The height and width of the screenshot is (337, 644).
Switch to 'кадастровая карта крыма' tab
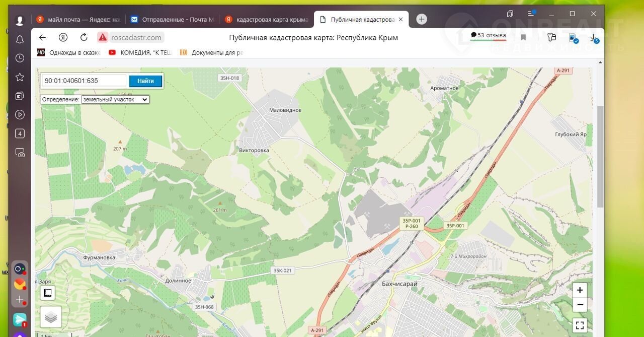(x=267, y=20)
